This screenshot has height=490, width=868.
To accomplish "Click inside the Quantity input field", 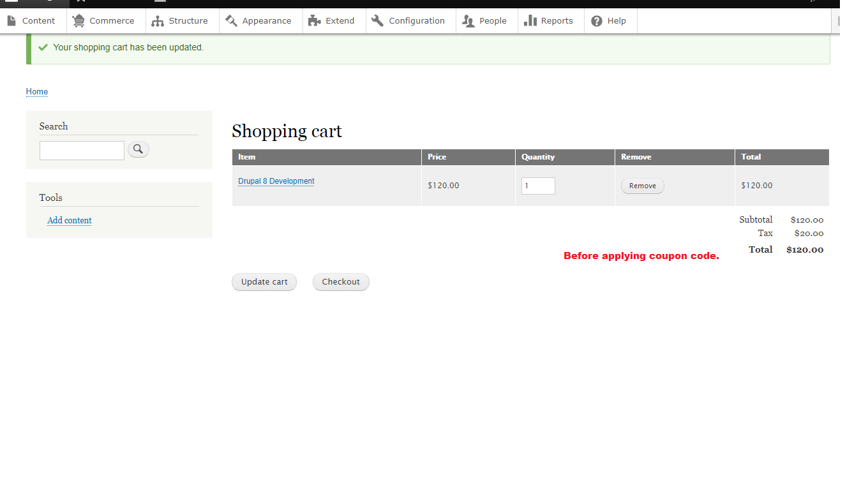I will coord(538,186).
